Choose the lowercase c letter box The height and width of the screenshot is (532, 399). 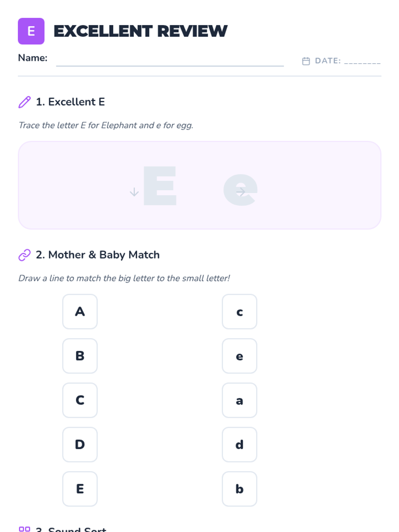point(239,312)
